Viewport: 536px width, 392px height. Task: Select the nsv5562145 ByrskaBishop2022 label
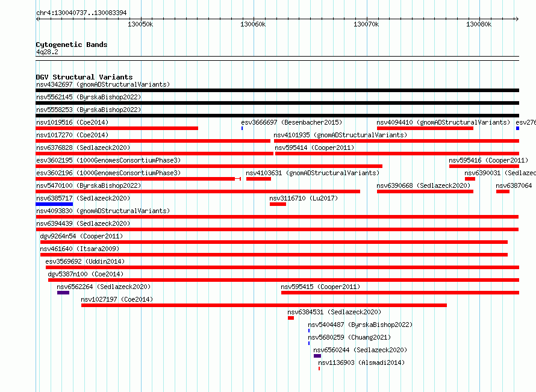click(x=89, y=97)
